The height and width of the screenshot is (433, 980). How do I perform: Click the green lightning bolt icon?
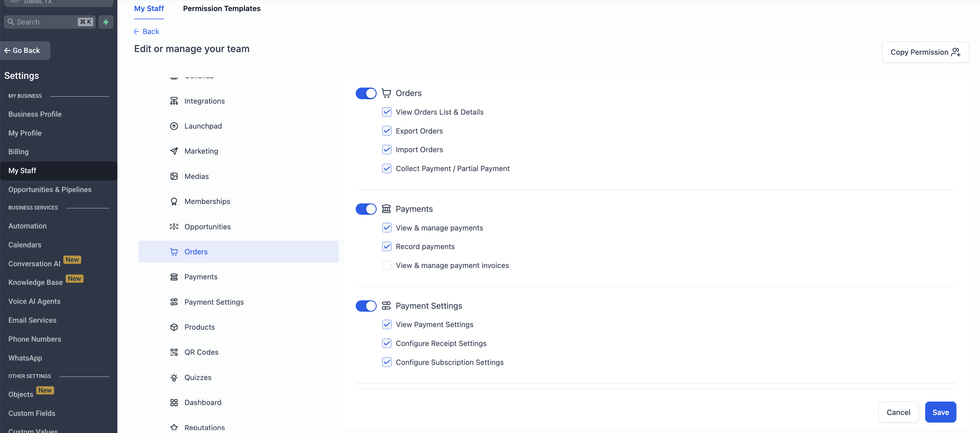[x=106, y=22]
